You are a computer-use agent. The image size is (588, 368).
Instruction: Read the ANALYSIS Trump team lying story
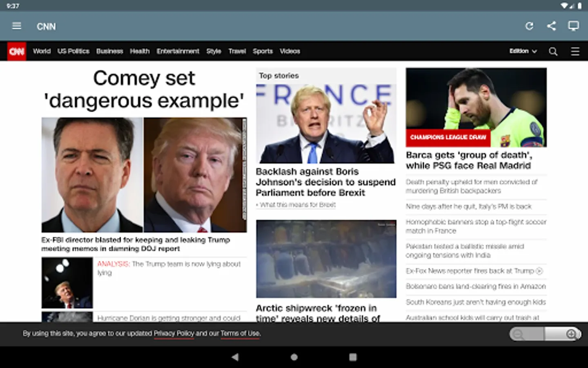pos(169,268)
